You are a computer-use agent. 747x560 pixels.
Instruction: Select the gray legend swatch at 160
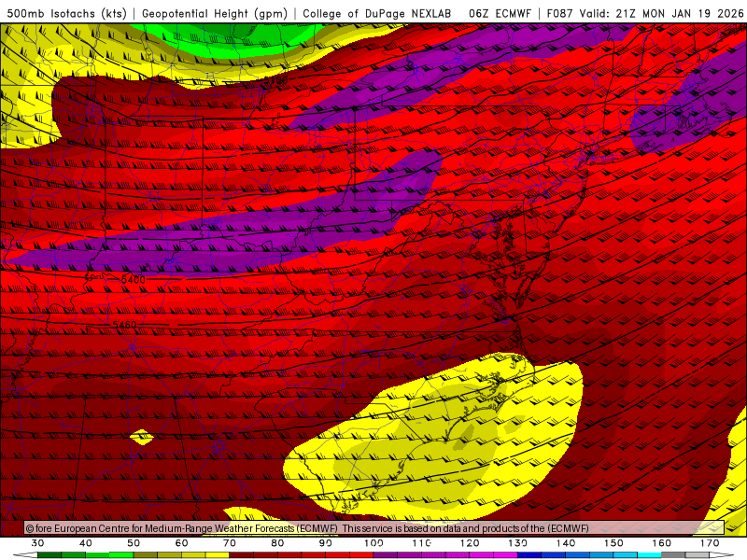(x=673, y=555)
